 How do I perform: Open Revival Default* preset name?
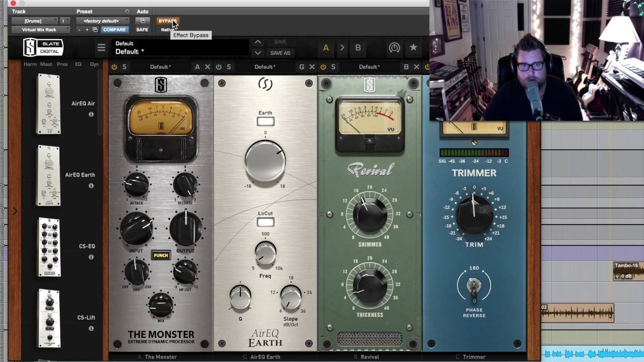pyautogui.click(x=369, y=67)
